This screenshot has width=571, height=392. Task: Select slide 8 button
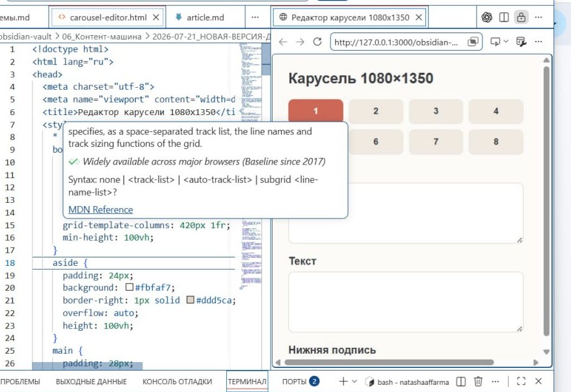pos(496,142)
